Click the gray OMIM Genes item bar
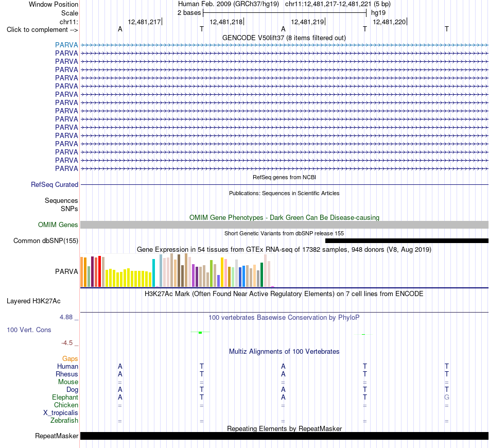 coord(284,225)
